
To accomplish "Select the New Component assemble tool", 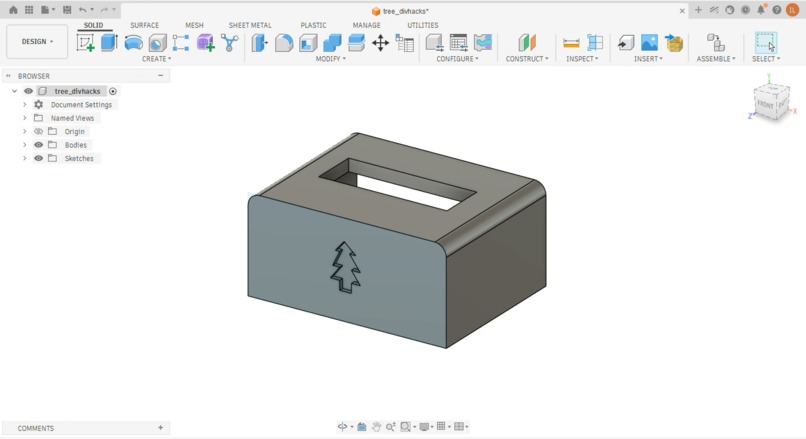I will tap(716, 43).
